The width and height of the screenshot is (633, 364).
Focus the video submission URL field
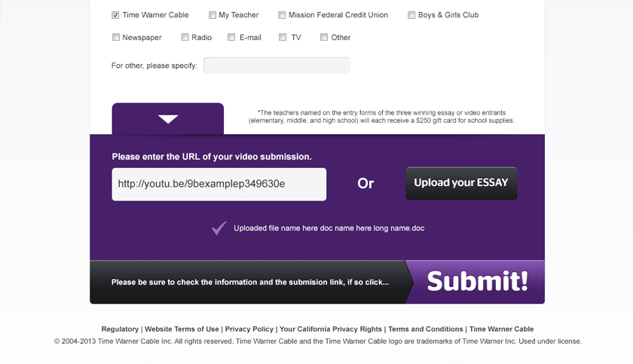[219, 184]
